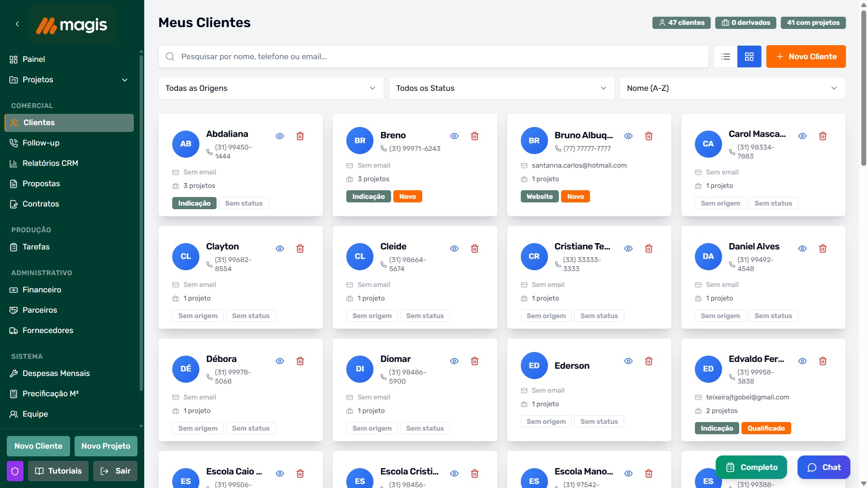Image resolution: width=868 pixels, height=488 pixels.
Task: Click the orange Novo Cliente button
Action: (806, 56)
